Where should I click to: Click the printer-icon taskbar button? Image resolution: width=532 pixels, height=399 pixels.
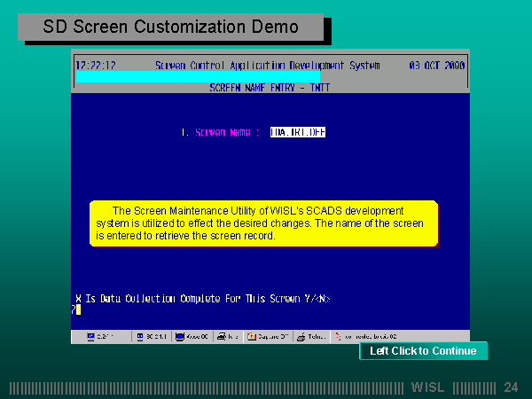(228, 337)
